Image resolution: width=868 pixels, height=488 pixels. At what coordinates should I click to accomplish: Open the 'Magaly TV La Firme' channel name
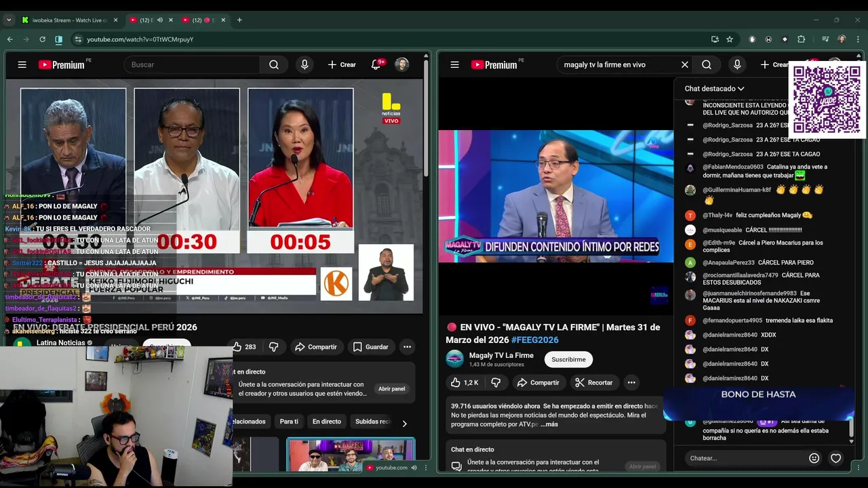pyautogui.click(x=501, y=355)
